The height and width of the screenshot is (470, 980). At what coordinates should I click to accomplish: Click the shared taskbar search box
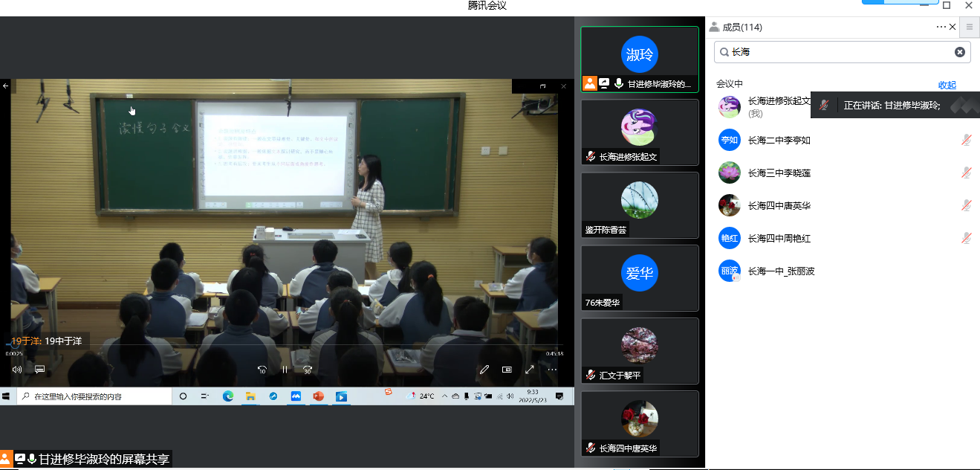pyautogui.click(x=94, y=396)
